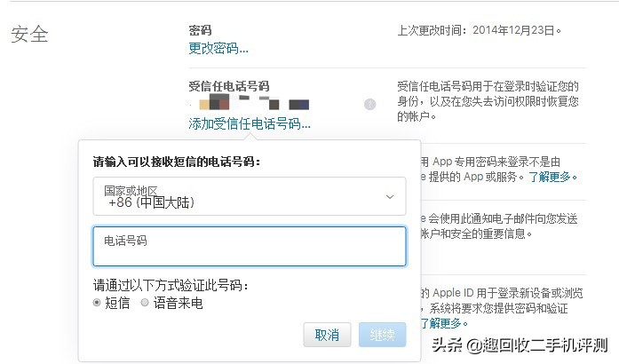Click inside the 电话号码 input field

[250, 246]
